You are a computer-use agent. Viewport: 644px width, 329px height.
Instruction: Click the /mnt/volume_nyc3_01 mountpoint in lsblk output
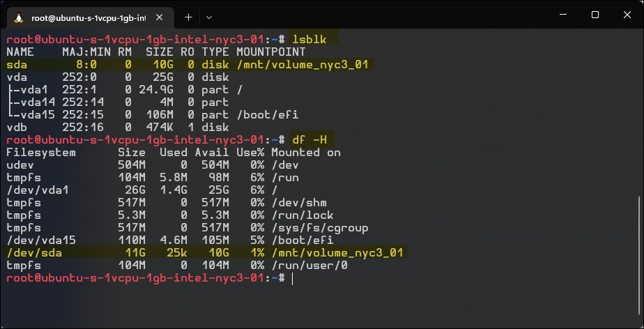[302, 65]
